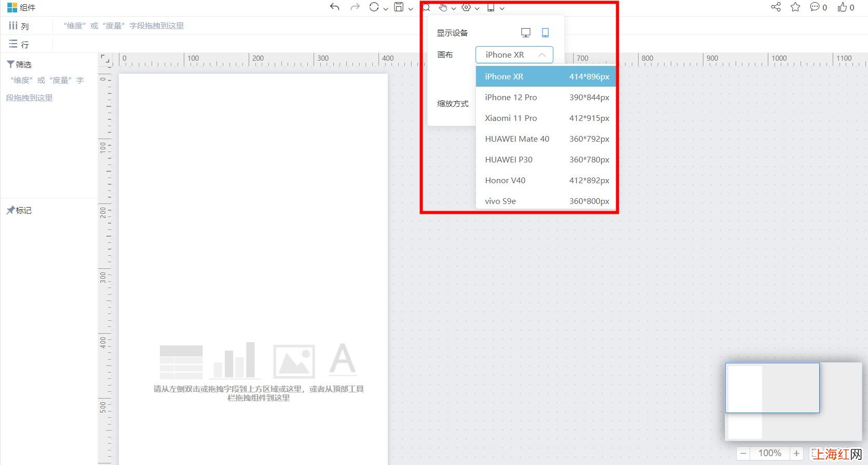Click the gear settings icon

click(x=466, y=7)
